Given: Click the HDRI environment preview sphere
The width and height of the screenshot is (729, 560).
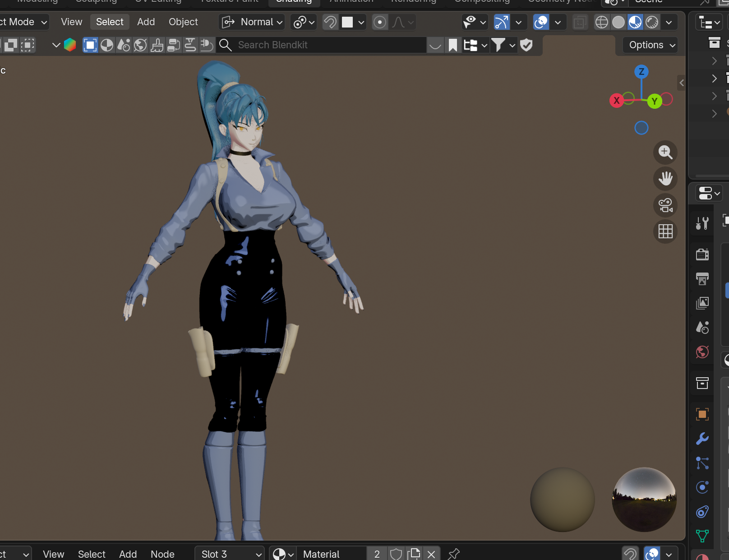Looking at the screenshot, I should pyautogui.click(x=644, y=500).
